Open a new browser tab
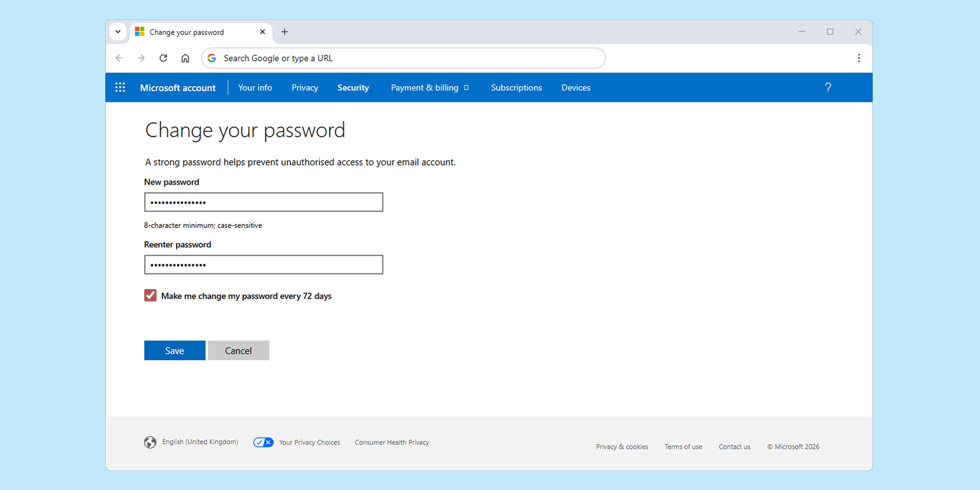Viewport: 980px width, 490px height. pyautogui.click(x=285, y=31)
